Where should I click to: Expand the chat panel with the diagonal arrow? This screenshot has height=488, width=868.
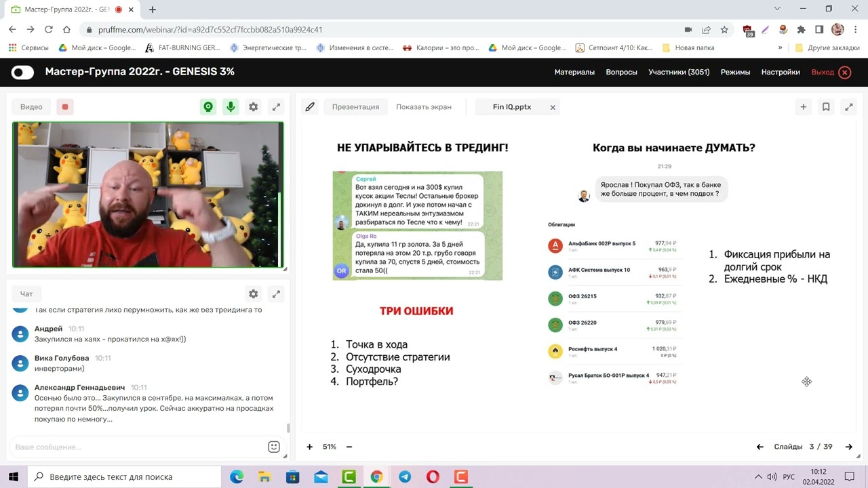276,293
